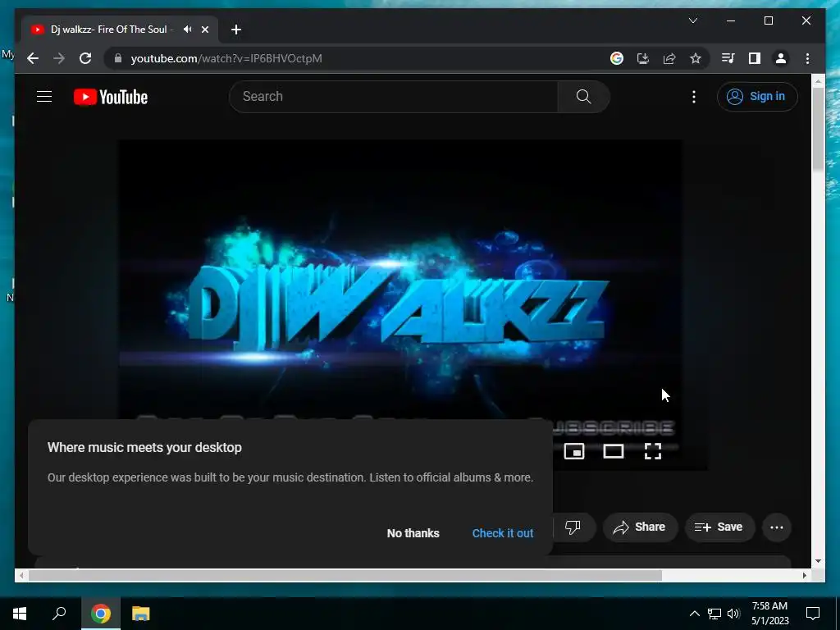
Task: Click the address bar URL
Action: 226,58
